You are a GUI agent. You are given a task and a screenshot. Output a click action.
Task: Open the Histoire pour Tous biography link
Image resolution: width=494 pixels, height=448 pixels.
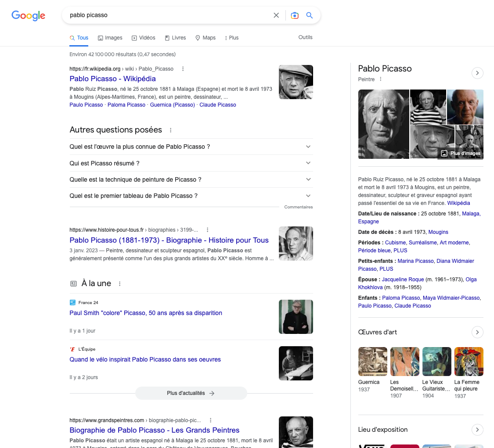(x=169, y=240)
